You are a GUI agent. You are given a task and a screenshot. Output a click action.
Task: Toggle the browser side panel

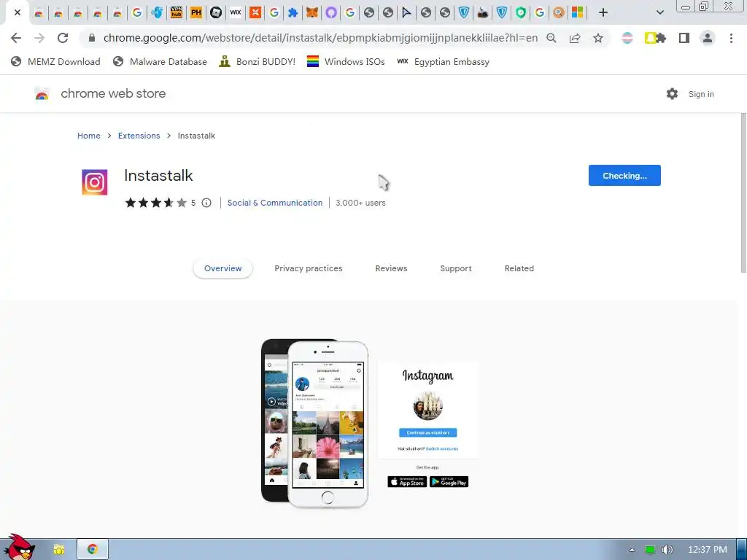tap(684, 38)
